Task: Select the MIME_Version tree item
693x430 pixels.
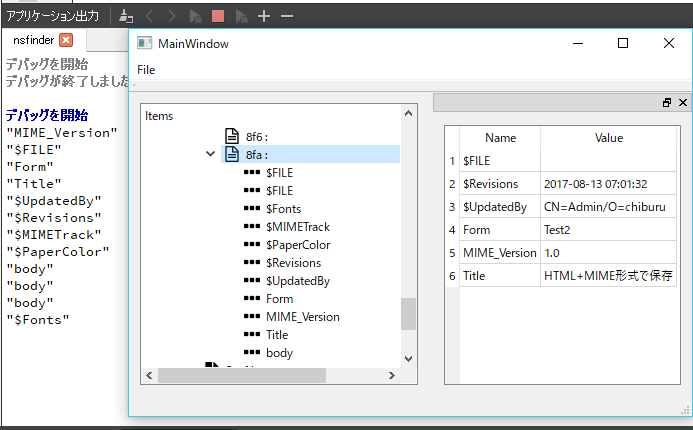Action: coord(303,317)
